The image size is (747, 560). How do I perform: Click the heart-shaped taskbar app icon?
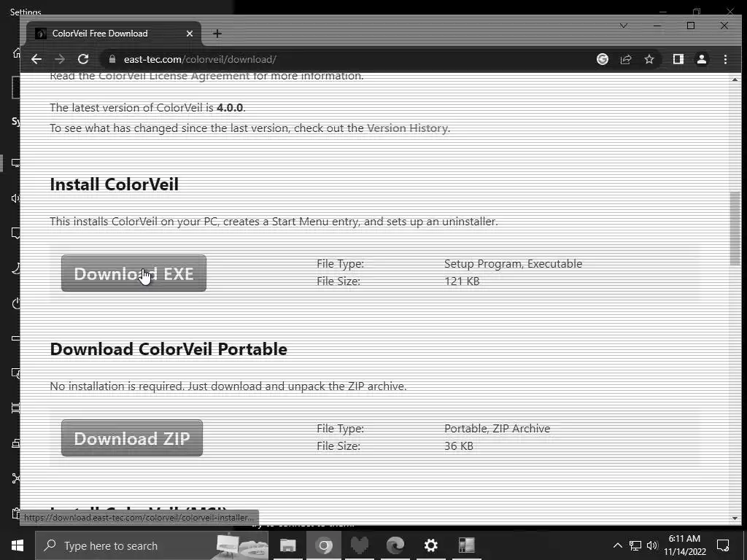tap(360, 545)
